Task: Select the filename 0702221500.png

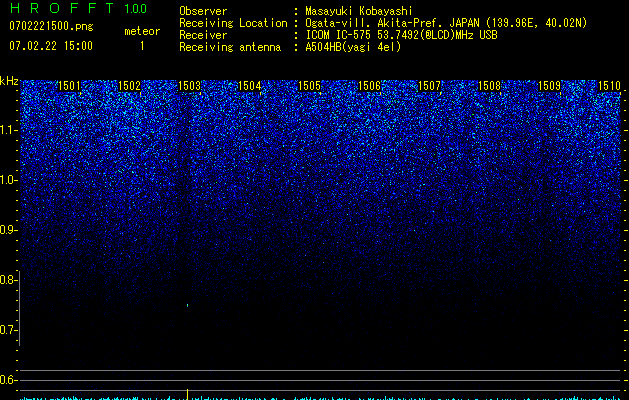Action: point(51,26)
